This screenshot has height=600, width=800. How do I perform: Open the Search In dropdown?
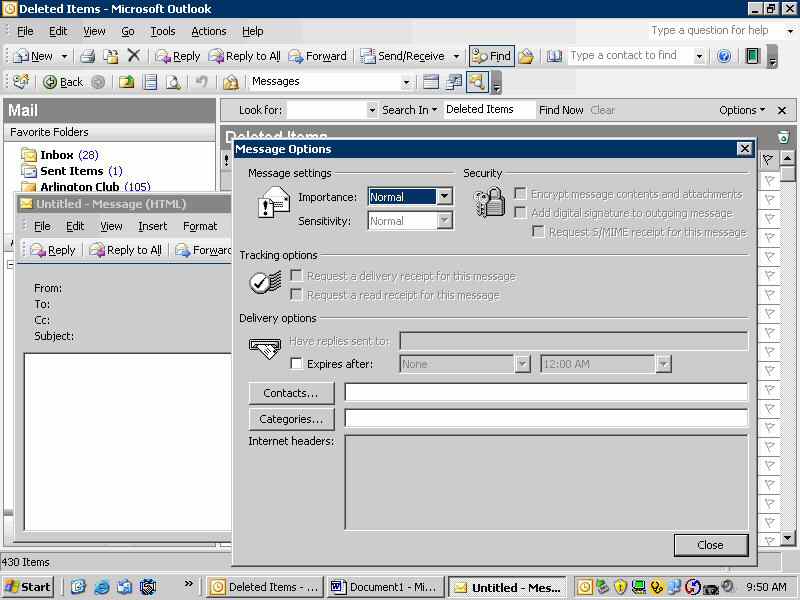point(409,110)
